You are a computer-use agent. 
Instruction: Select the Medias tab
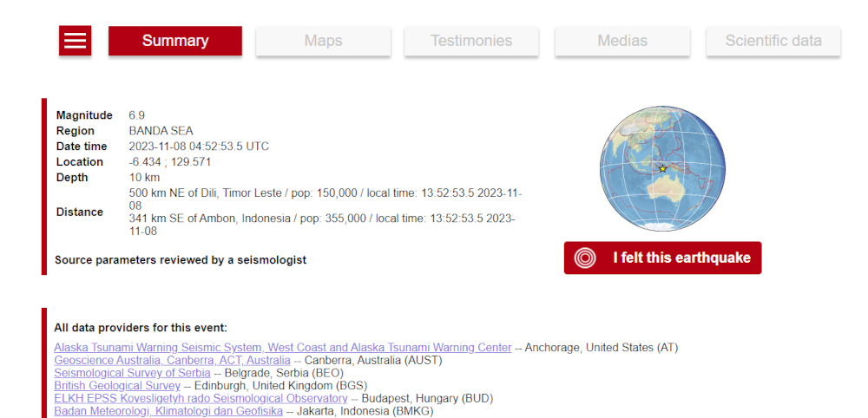click(x=622, y=41)
